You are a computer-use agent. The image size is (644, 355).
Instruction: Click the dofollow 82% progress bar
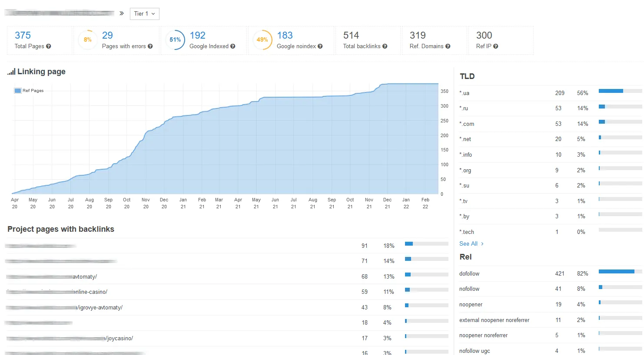click(x=620, y=272)
